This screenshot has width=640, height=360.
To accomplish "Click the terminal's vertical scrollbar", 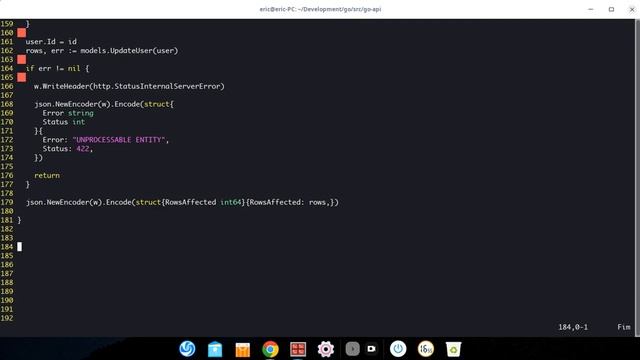I will (637, 178).
